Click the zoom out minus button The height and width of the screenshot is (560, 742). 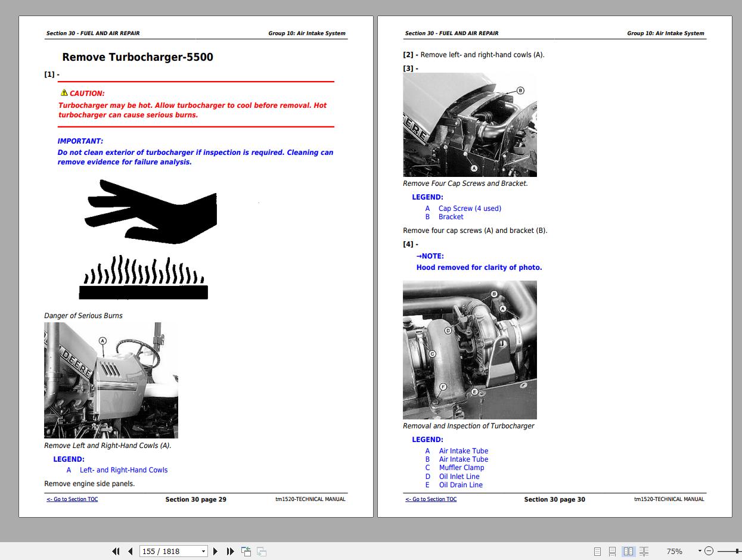coord(709,552)
